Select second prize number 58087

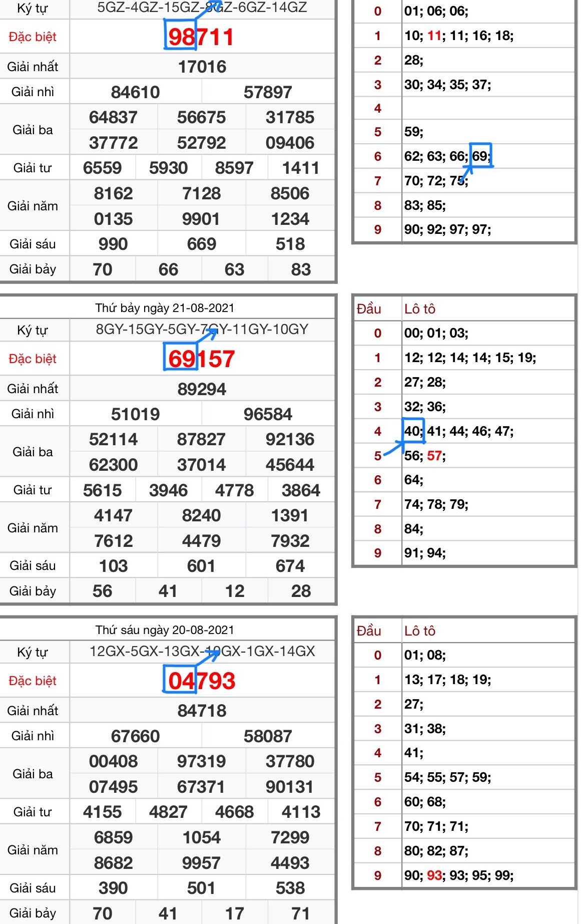click(268, 736)
